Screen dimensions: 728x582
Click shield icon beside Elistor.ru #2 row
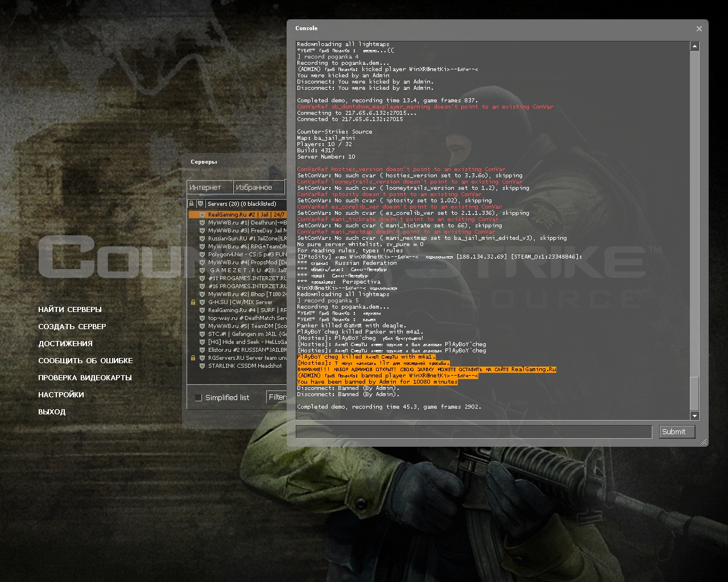pyautogui.click(x=202, y=350)
